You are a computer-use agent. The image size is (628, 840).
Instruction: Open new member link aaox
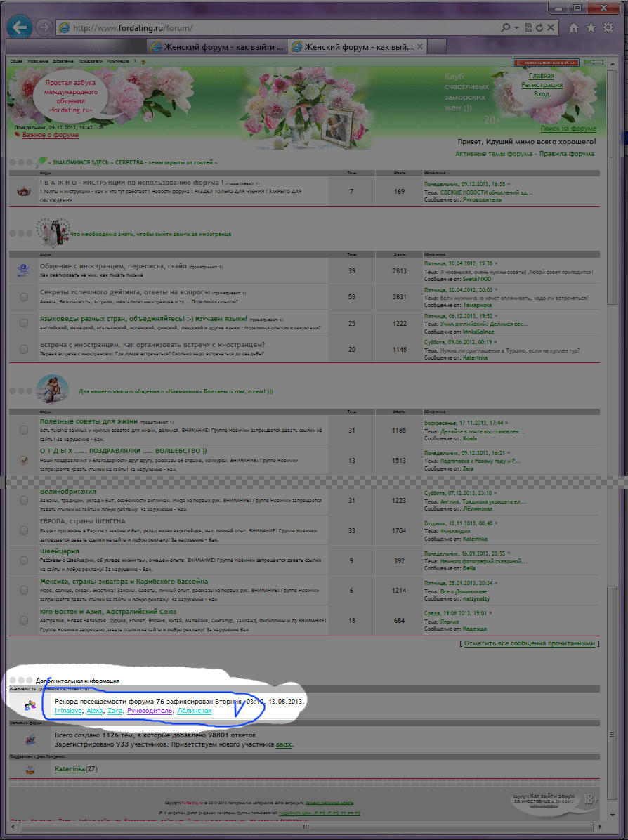[284, 744]
